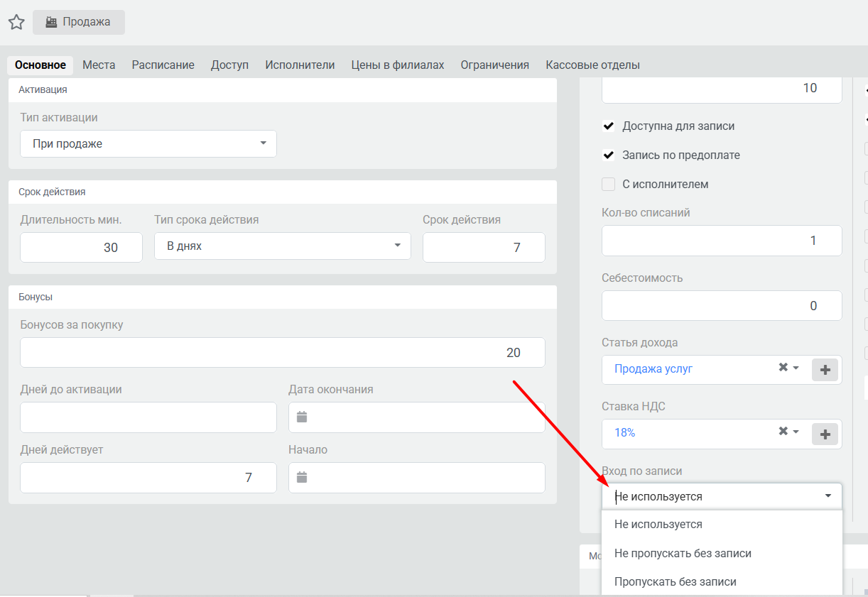868x597 pixels.
Task: Click the Бонусов за покупку field
Action: pos(283,353)
